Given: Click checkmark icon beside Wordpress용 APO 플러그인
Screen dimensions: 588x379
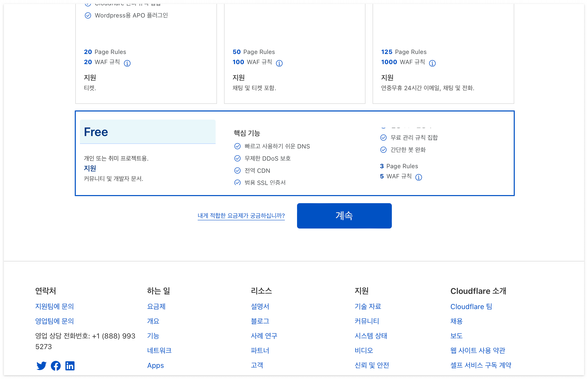Looking at the screenshot, I should click(88, 15).
